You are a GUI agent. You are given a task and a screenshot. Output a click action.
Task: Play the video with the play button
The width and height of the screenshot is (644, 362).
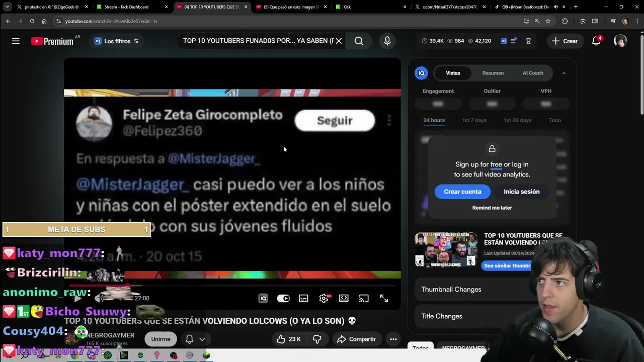pos(77,298)
